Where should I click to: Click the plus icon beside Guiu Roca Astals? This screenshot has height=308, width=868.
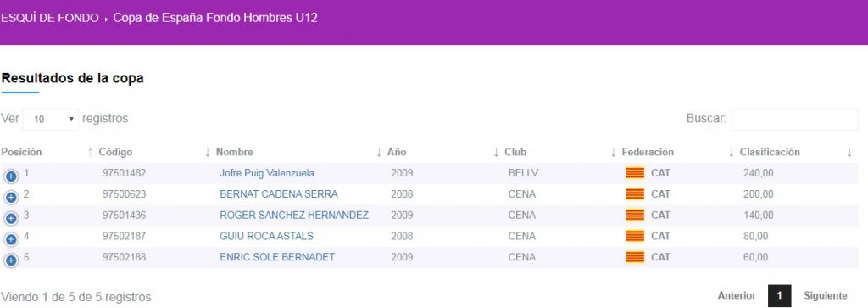click(10, 239)
